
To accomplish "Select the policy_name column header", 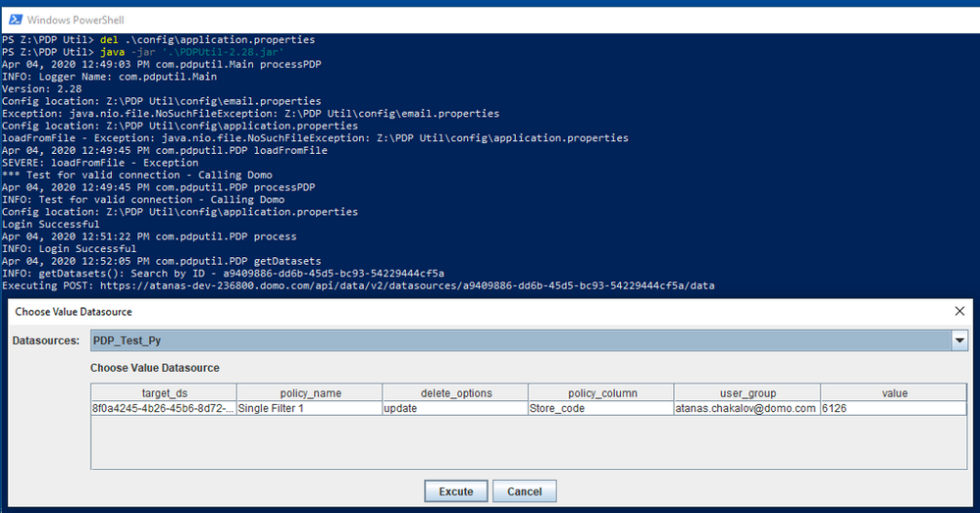I will point(310,393).
